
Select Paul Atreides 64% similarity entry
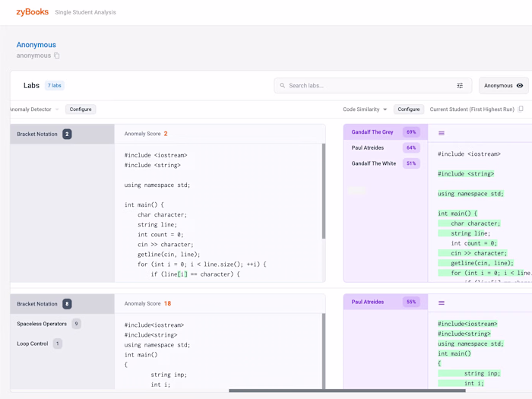(385, 147)
